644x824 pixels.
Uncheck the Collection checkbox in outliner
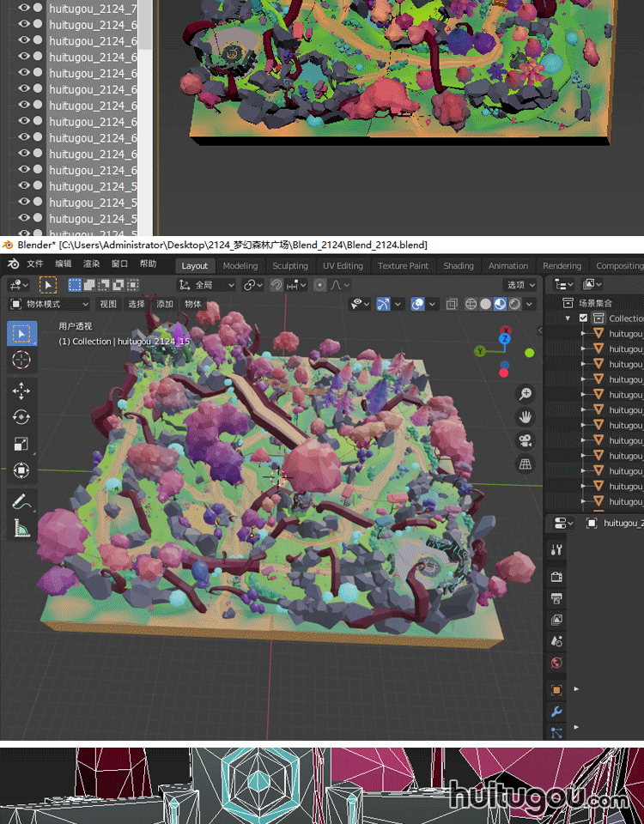coord(584,318)
